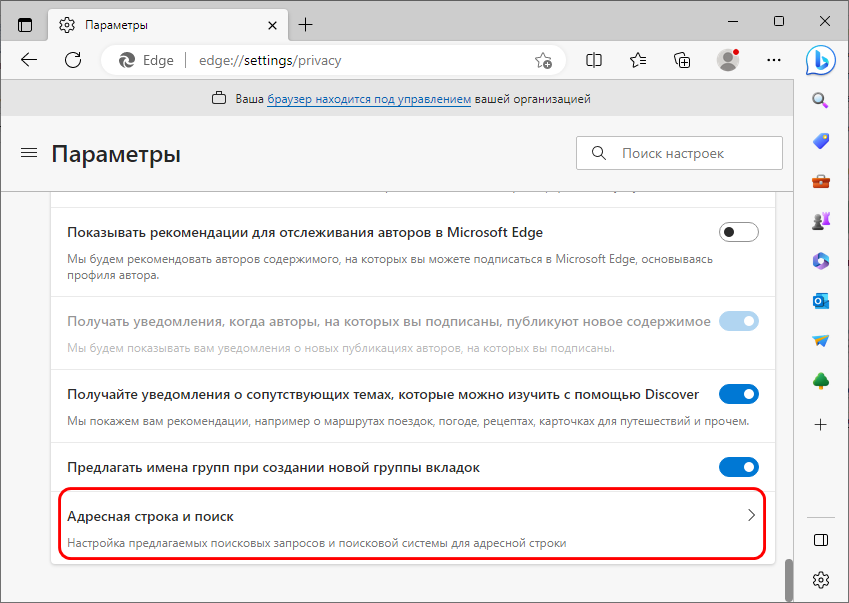Refresh the page
Viewport: 849px width, 603px height.
tap(73, 60)
